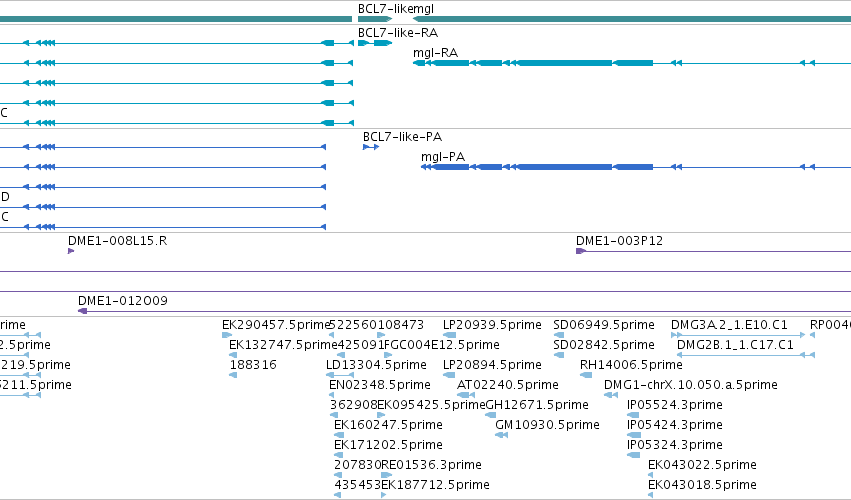
Task: Select the BCL7-like-PA protein label
Action: pos(402,137)
